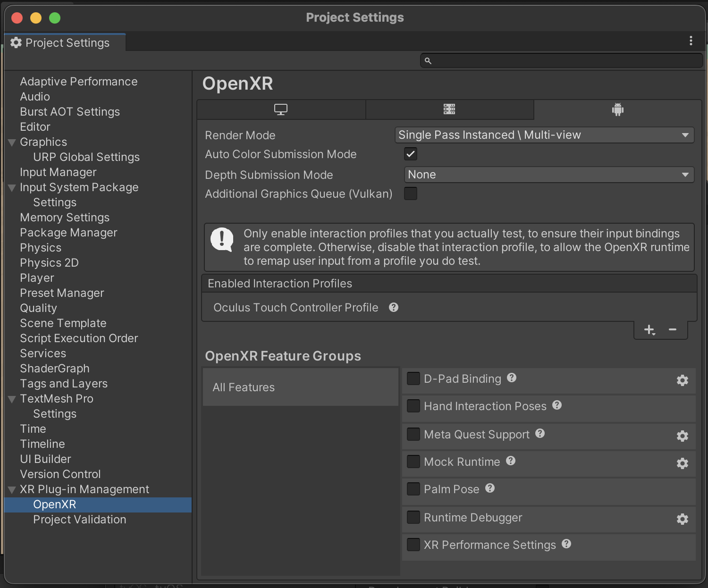Select Settings under Input System Package
This screenshot has width=708, height=588.
(x=55, y=202)
